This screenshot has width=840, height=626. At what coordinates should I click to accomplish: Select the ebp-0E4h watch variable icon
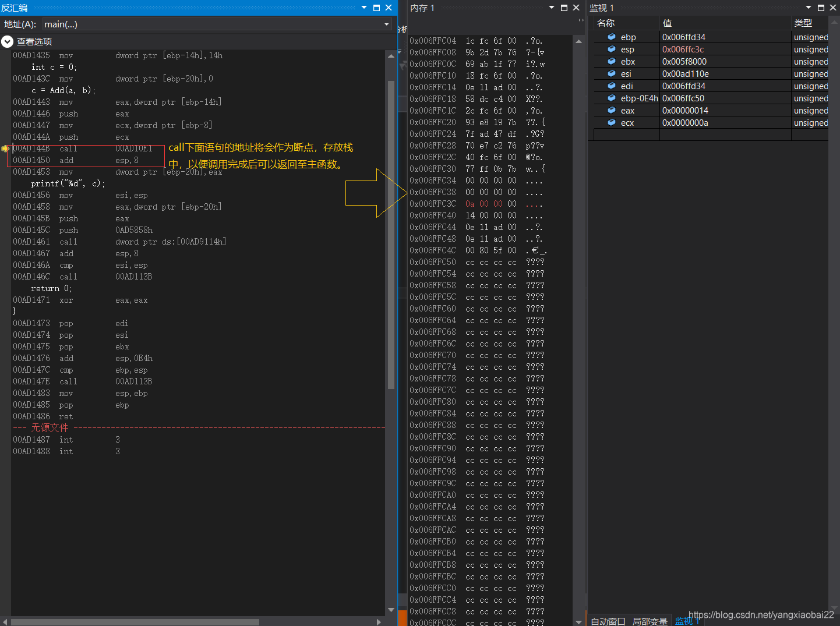point(612,98)
